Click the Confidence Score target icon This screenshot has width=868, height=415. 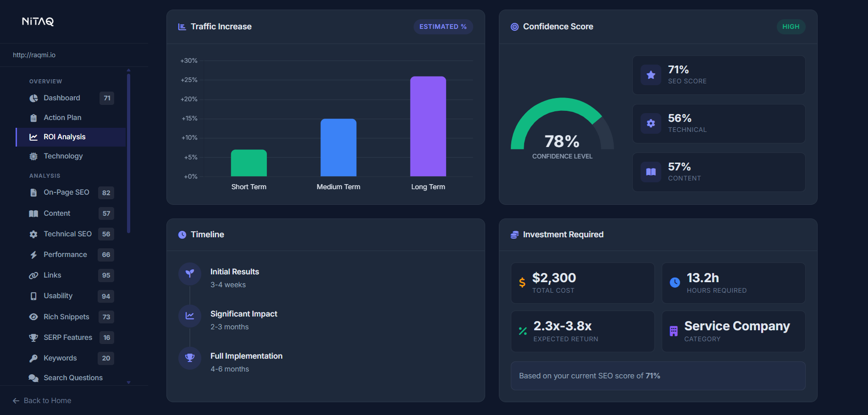(x=514, y=27)
